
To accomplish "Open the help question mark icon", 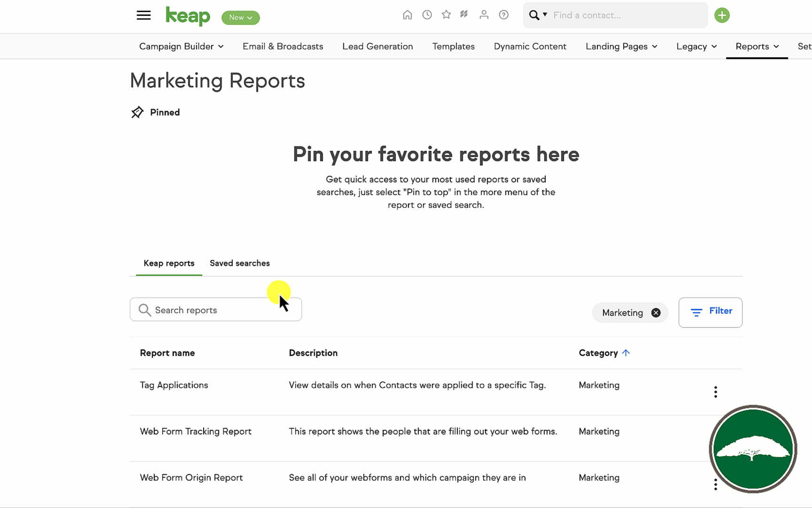I will [503, 15].
